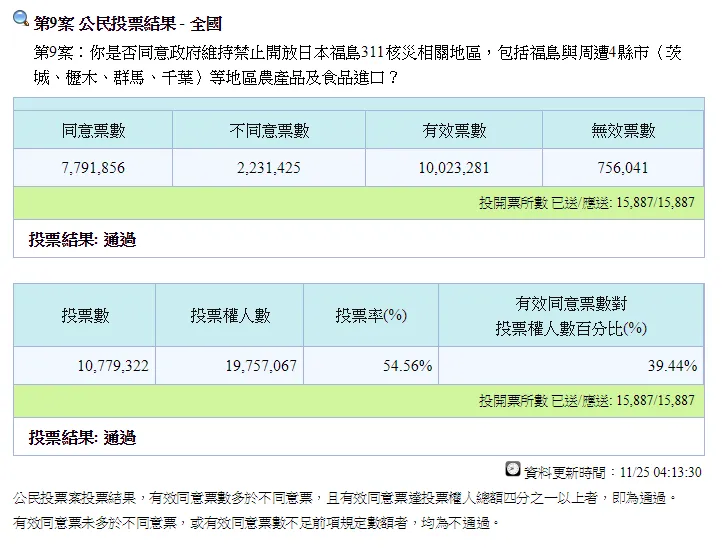
Task: Click the 同意票數 column header
Action: (x=93, y=130)
